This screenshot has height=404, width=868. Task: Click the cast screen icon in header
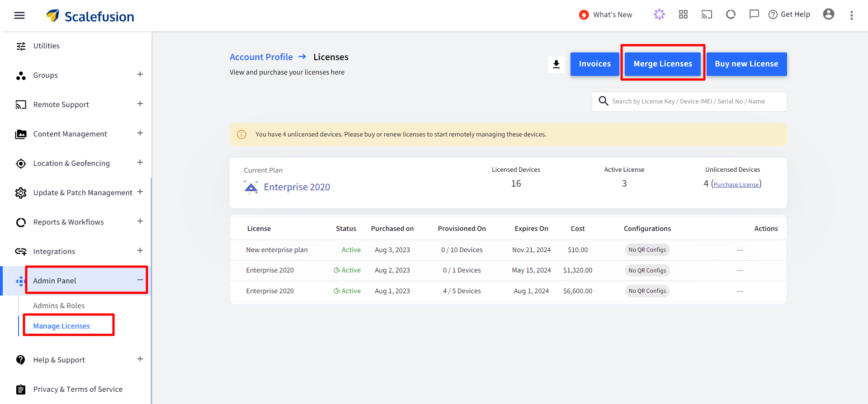click(x=707, y=14)
